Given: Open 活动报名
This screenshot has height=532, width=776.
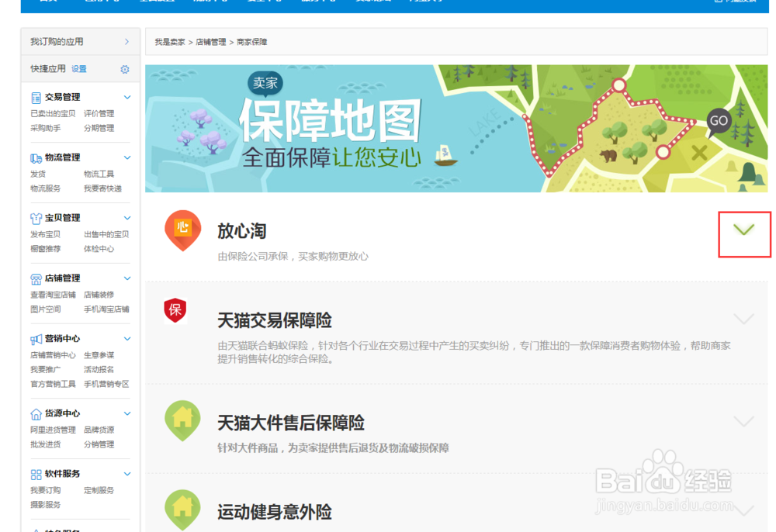Looking at the screenshot, I should (x=99, y=369).
